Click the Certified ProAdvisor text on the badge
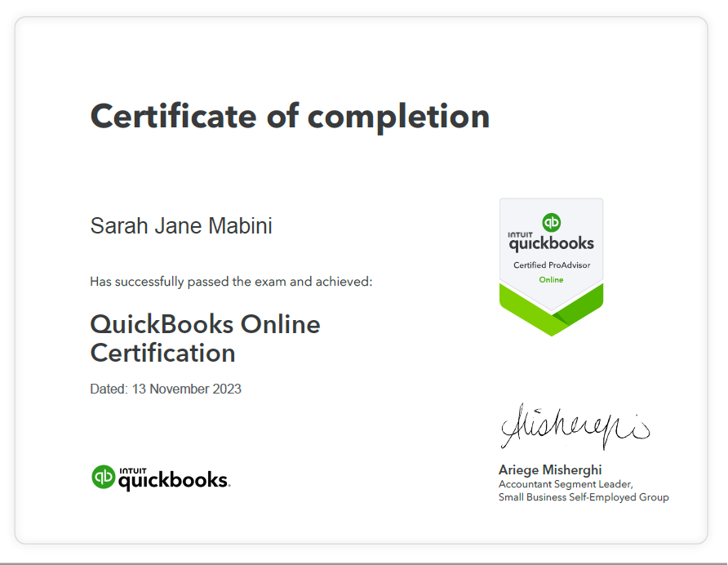Screen dimensions: 728x565 [x=551, y=265]
